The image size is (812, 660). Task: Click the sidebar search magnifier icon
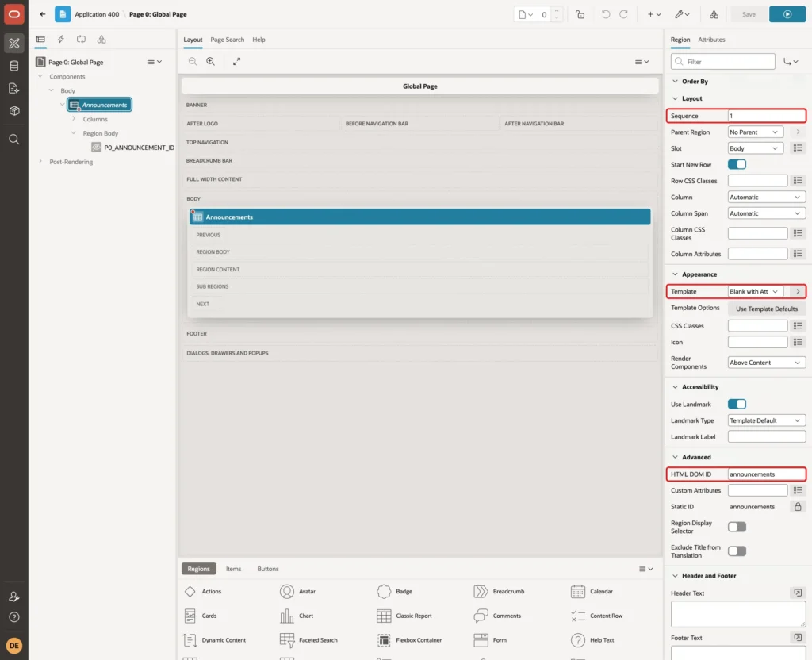(x=14, y=139)
